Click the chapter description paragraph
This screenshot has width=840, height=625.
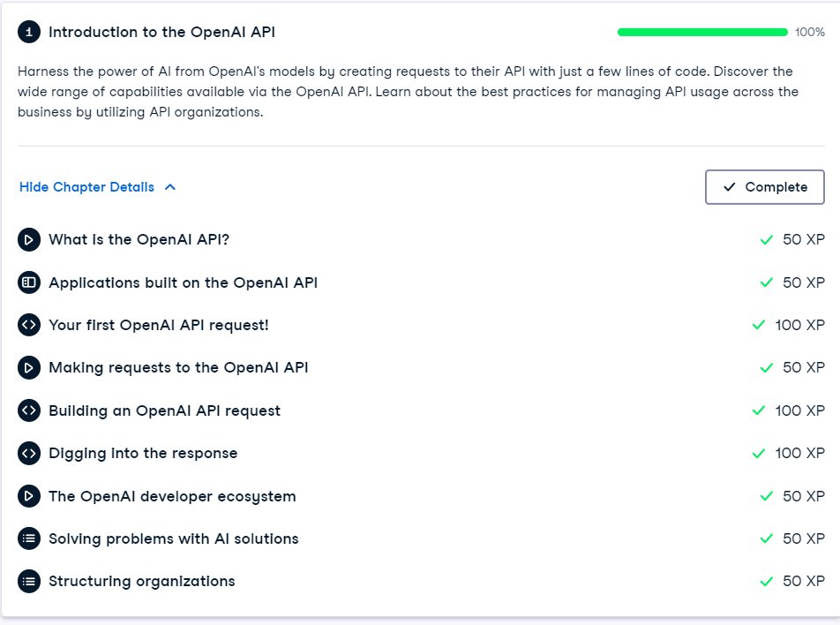[409, 92]
